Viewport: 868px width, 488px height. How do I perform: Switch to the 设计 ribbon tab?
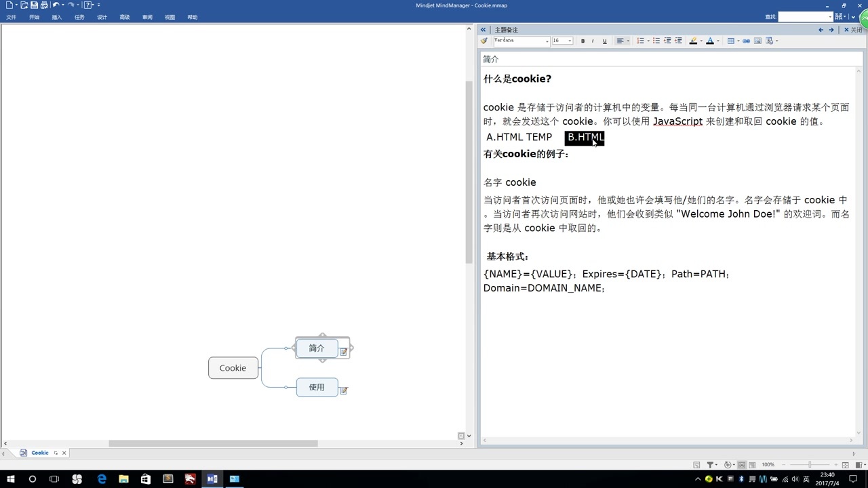tap(102, 18)
